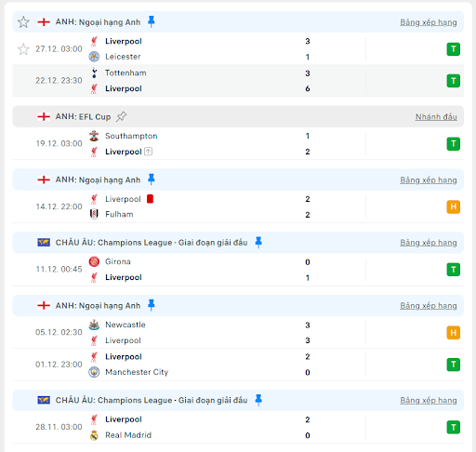The height and width of the screenshot is (452, 476).
Task: Favorite the Liverpool vs Leicester match
Action: click(23, 49)
